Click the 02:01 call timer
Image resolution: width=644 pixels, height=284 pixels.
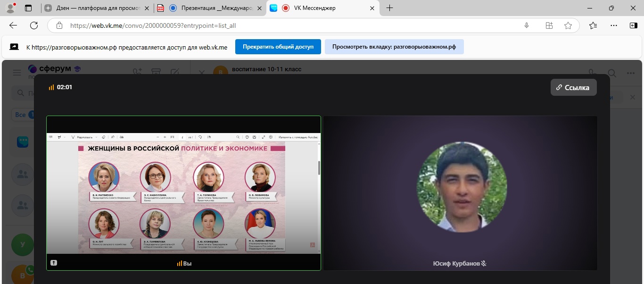(x=65, y=87)
